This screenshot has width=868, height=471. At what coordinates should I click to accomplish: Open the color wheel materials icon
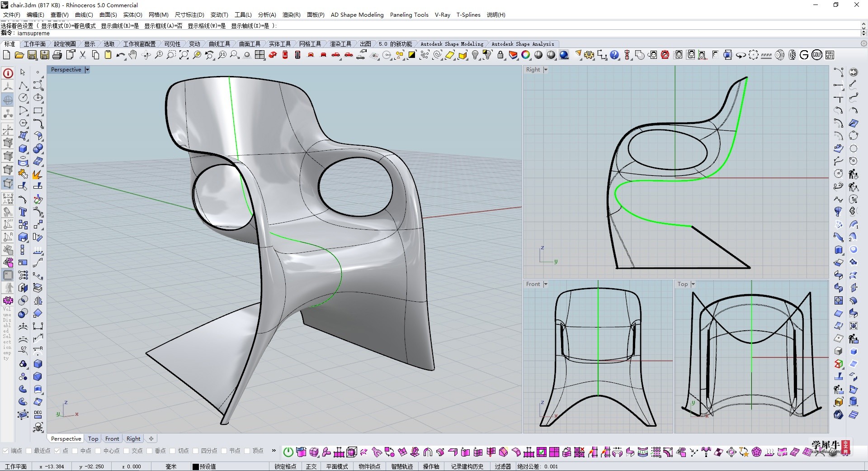[x=526, y=55]
